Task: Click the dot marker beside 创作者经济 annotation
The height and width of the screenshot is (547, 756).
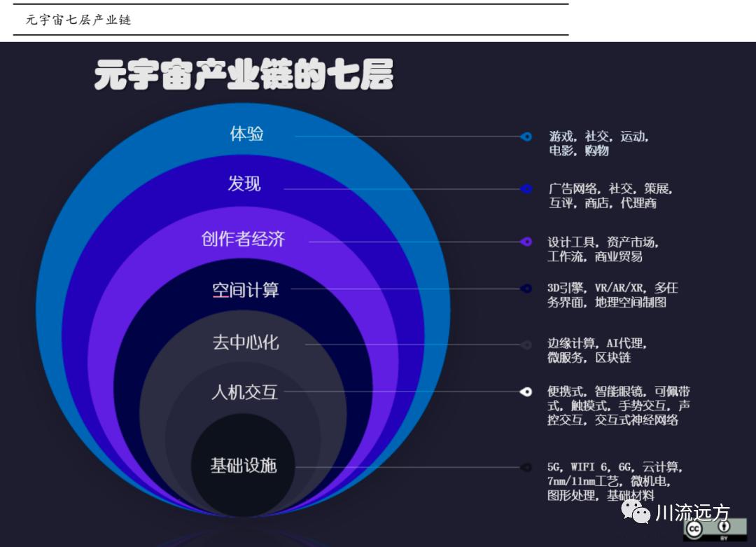Action: point(526,241)
